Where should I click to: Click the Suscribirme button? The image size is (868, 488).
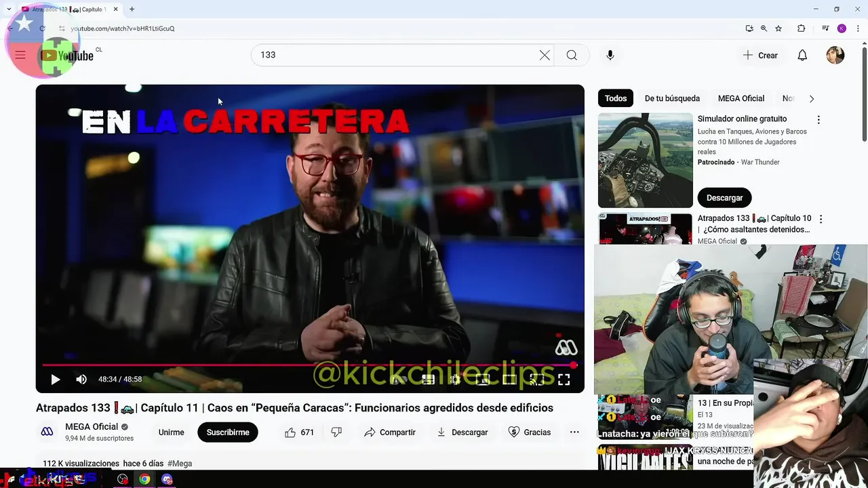pos(228,432)
